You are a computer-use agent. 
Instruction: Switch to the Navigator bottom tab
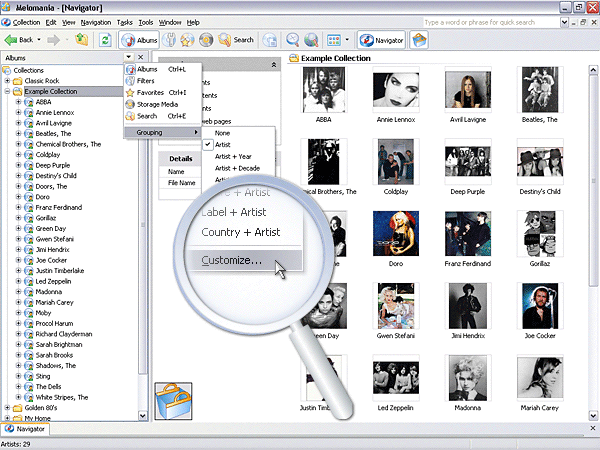[25, 429]
